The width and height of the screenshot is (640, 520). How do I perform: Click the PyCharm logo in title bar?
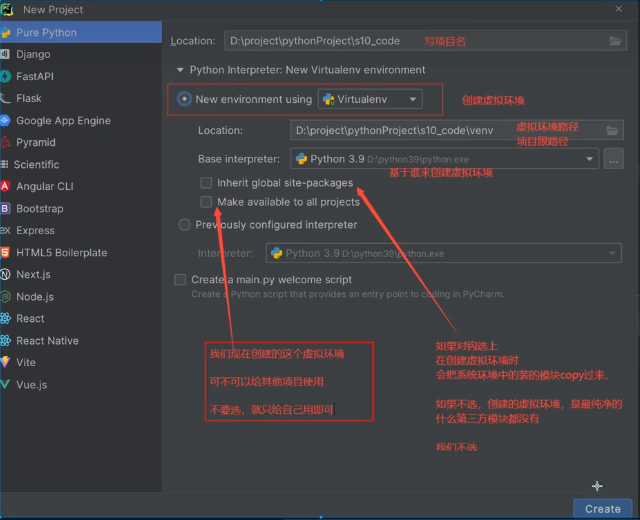[7, 9]
